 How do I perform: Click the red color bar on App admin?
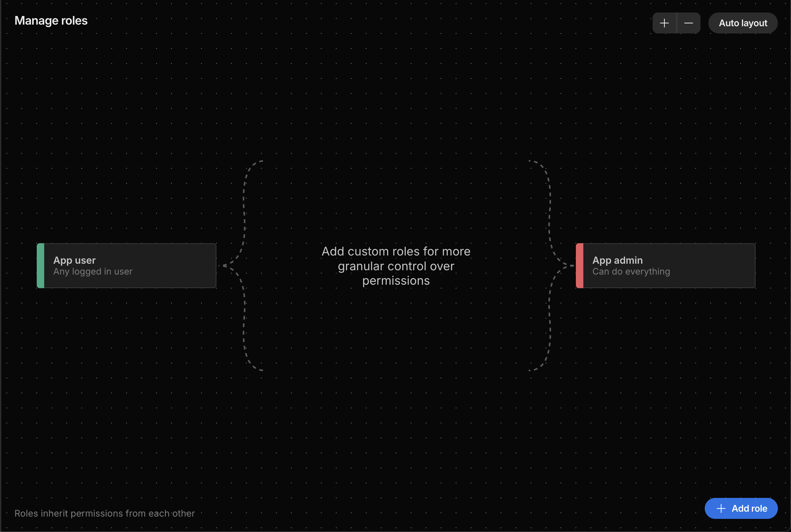point(579,266)
